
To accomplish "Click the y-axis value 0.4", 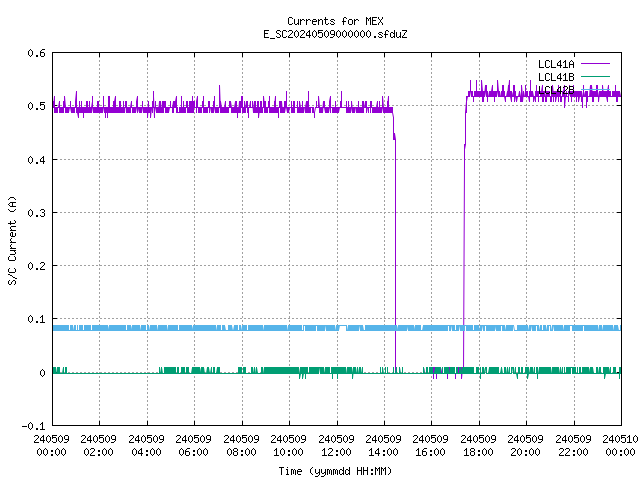I will click(x=36, y=160).
